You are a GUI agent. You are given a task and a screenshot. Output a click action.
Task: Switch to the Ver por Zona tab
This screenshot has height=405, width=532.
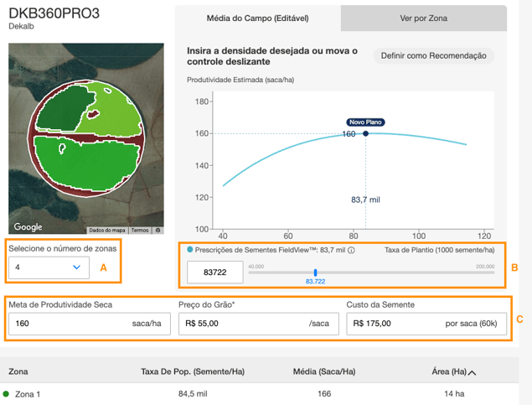pyautogui.click(x=423, y=18)
